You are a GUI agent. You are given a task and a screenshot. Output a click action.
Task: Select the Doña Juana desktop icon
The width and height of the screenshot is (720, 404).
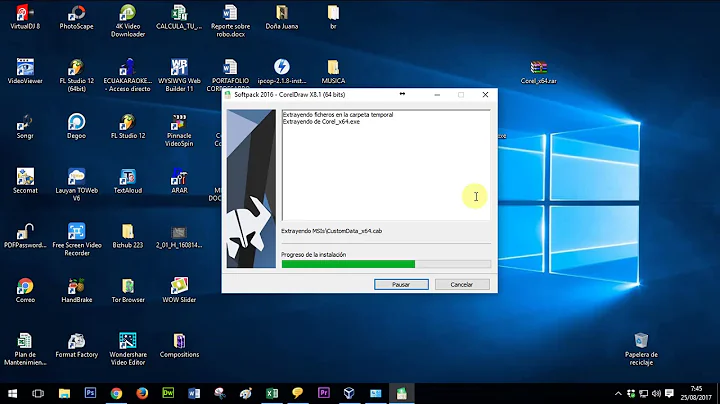(282, 17)
